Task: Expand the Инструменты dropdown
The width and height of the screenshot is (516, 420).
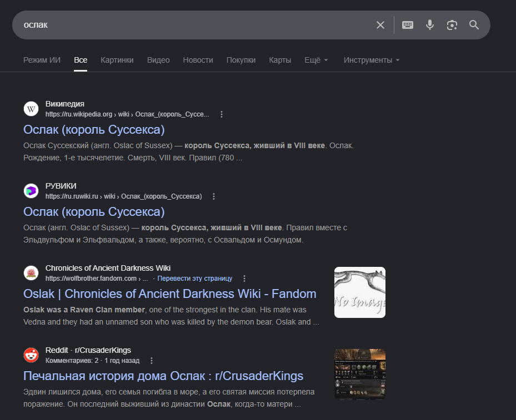Action: click(x=372, y=60)
